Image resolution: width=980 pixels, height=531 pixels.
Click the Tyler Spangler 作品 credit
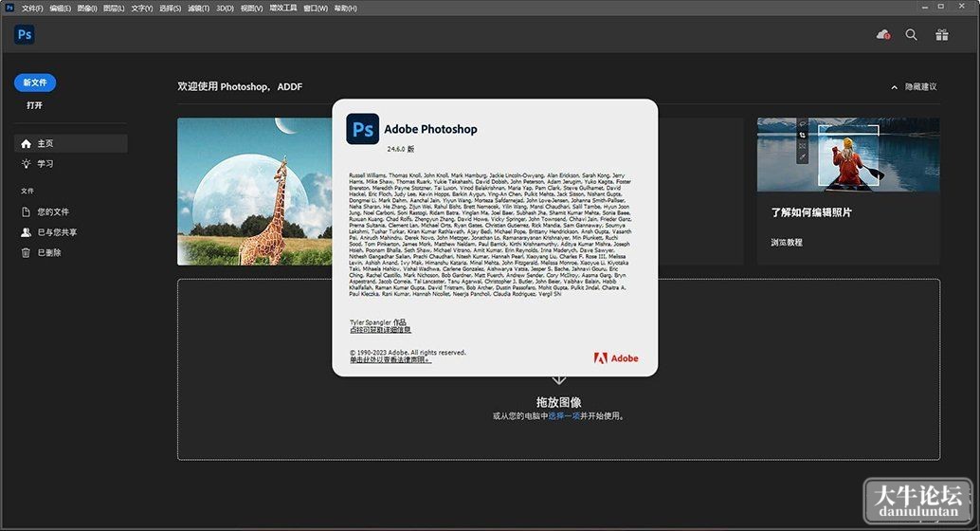[377, 322]
